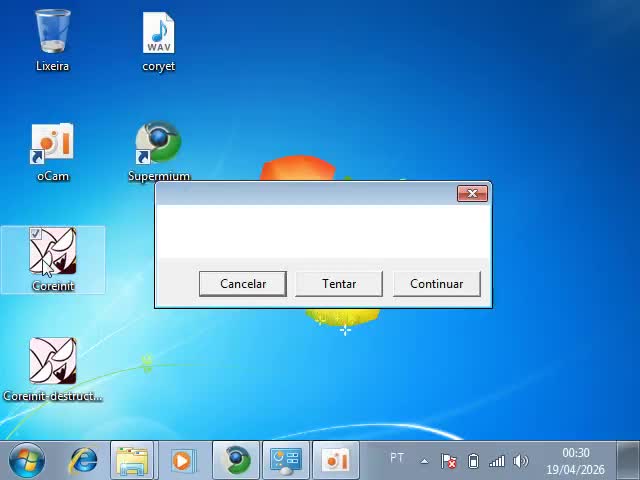The width and height of the screenshot is (640, 480).
Task: Click the Cancelar button in dialog
Action: 243,284
